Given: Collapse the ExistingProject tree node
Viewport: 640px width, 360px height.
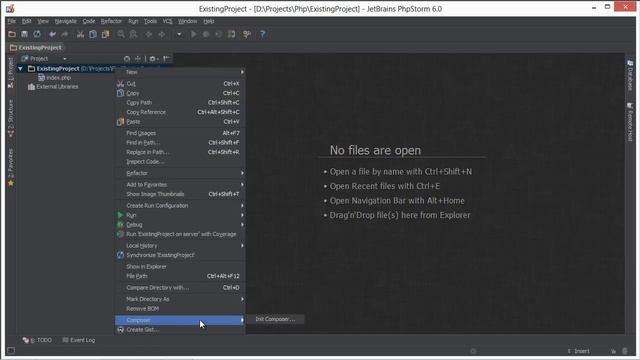Looking at the screenshot, I should pos(20,69).
